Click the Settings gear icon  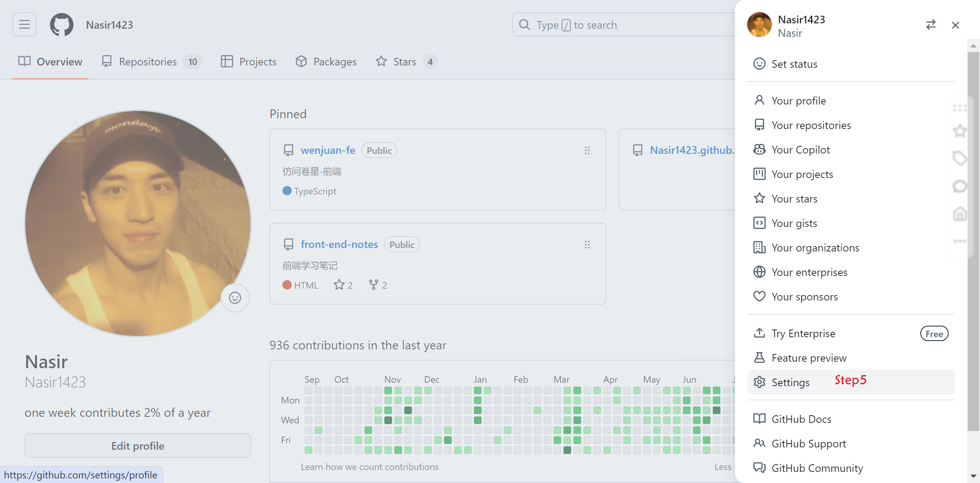point(759,382)
